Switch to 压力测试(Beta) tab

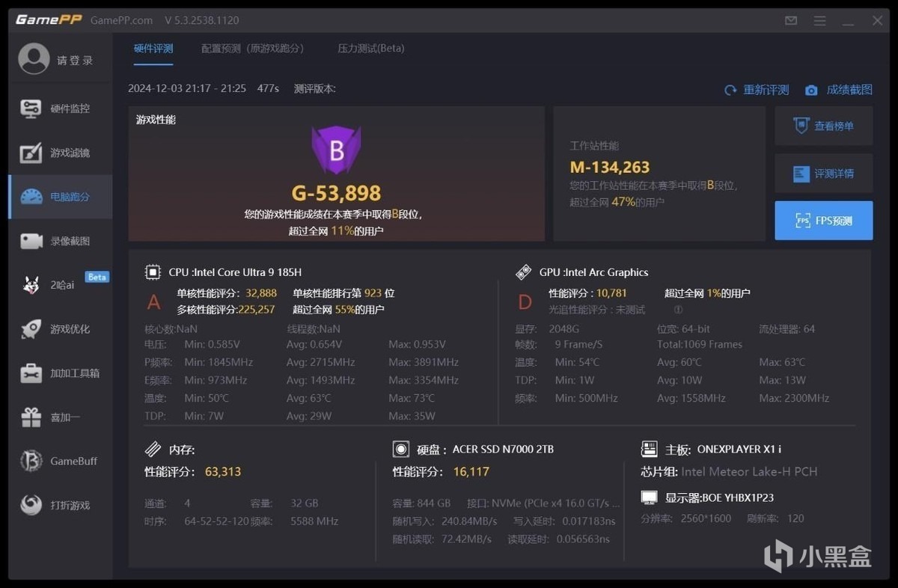coord(371,49)
